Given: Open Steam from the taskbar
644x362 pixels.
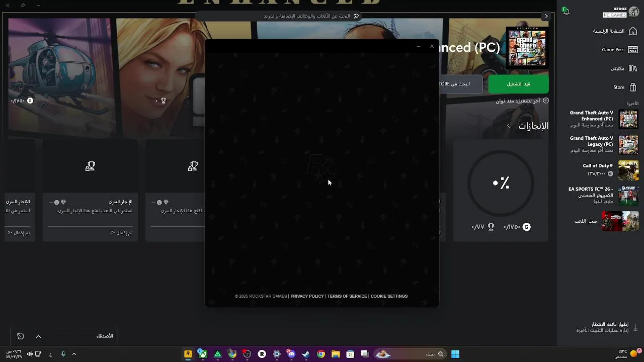Looking at the screenshot, I should click(306, 354).
